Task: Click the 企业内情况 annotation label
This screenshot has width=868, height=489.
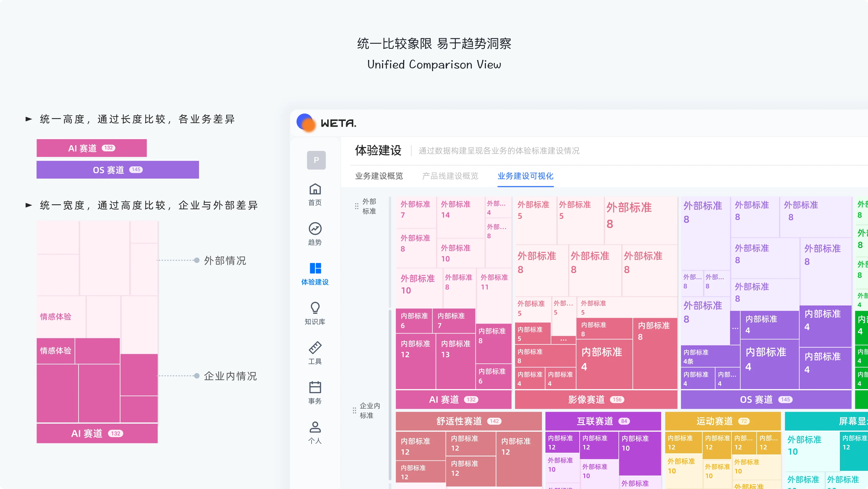Action: tap(230, 376)
